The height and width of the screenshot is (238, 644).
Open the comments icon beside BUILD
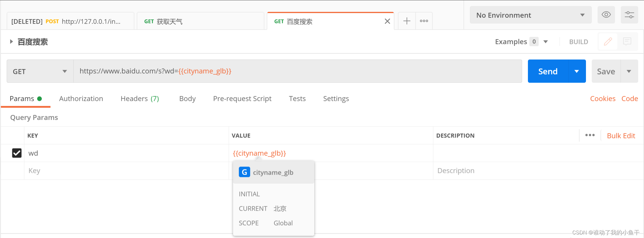(627, 42)
